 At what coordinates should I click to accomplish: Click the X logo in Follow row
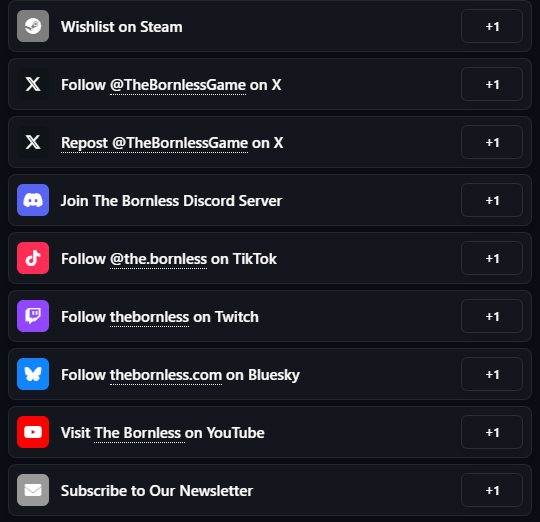click(33, 84)
